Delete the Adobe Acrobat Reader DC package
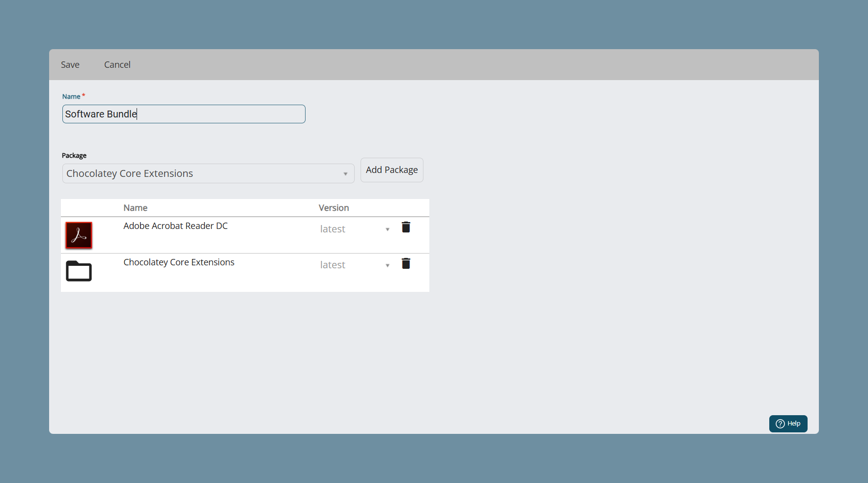Viewport: 868px width, 483px height. coord(406,227)
